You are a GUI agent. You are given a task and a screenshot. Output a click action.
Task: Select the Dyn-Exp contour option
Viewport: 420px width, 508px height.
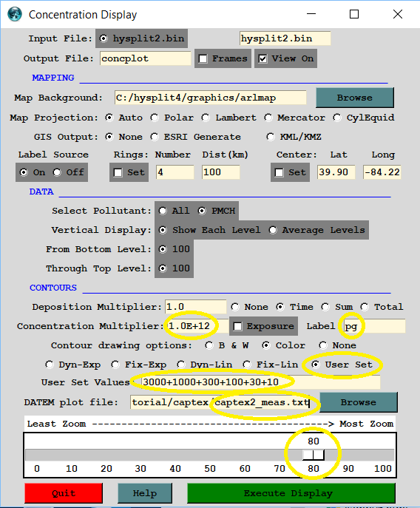click(50, 365)
